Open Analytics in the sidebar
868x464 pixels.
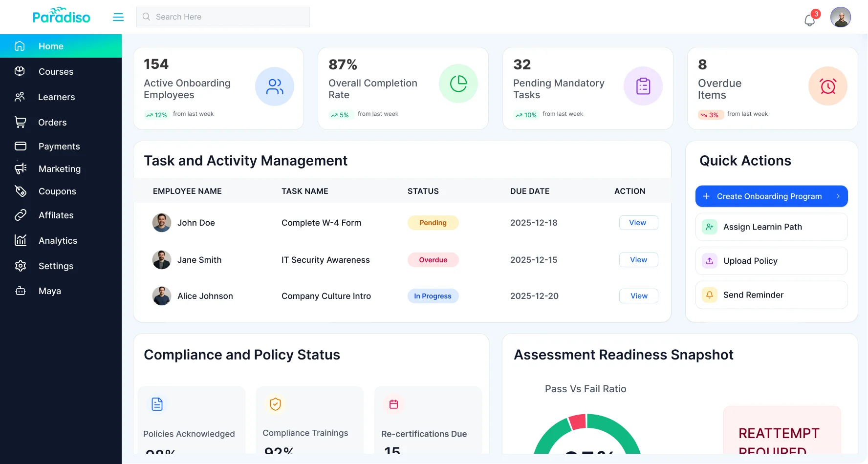[x=58, y=241]
